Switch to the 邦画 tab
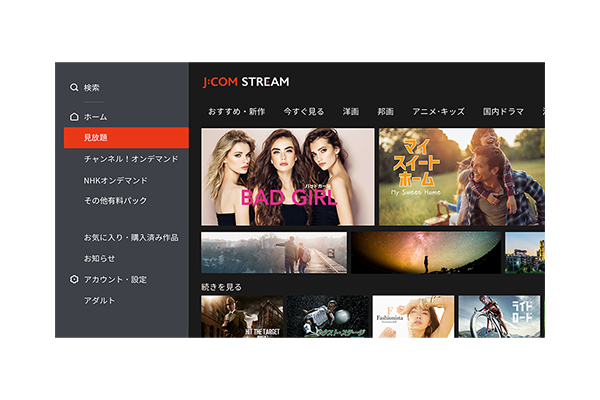The image size is (600, 400). pos(385,111)
